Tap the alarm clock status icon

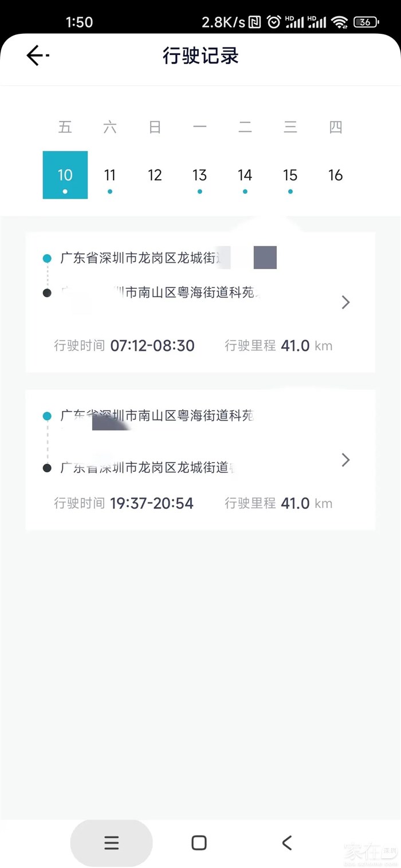coord(274,22)
